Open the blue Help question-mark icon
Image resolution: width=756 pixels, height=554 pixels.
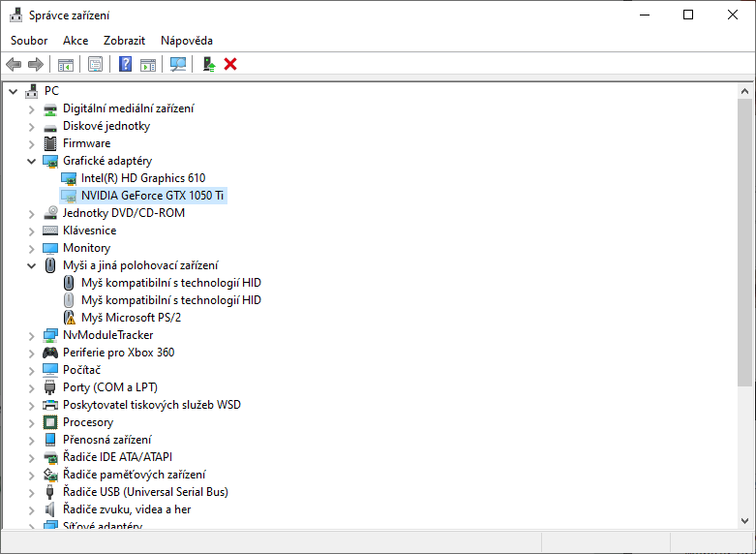pyautogui.click(x=126, y=64)
